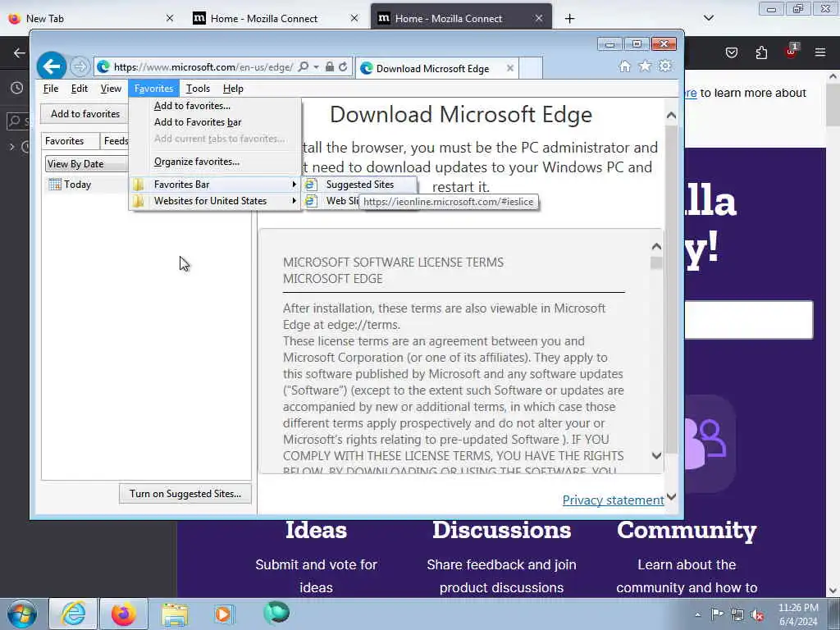
Task: Click the Internet Explorer forward arrow button
Action: coord(80,66)
